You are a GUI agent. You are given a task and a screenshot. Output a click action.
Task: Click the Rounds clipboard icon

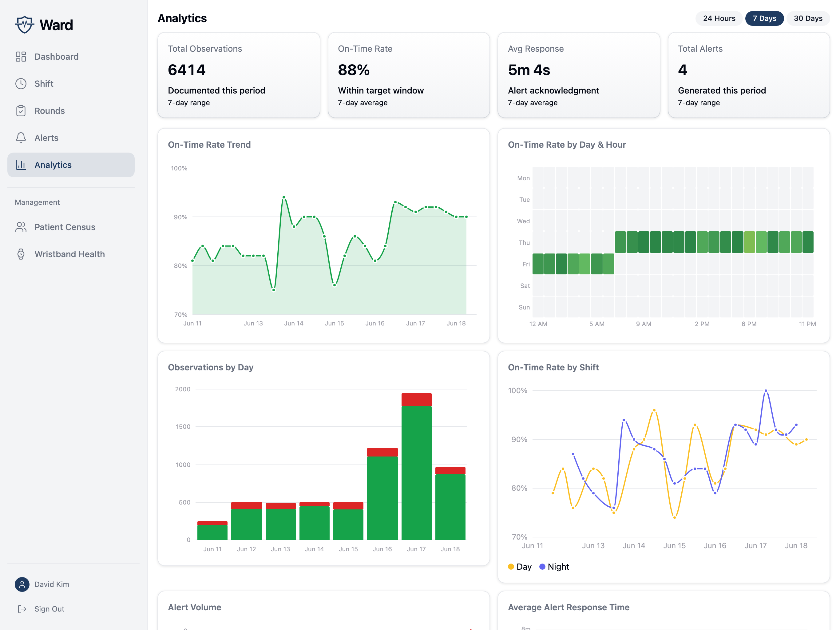tap(21, 110)
